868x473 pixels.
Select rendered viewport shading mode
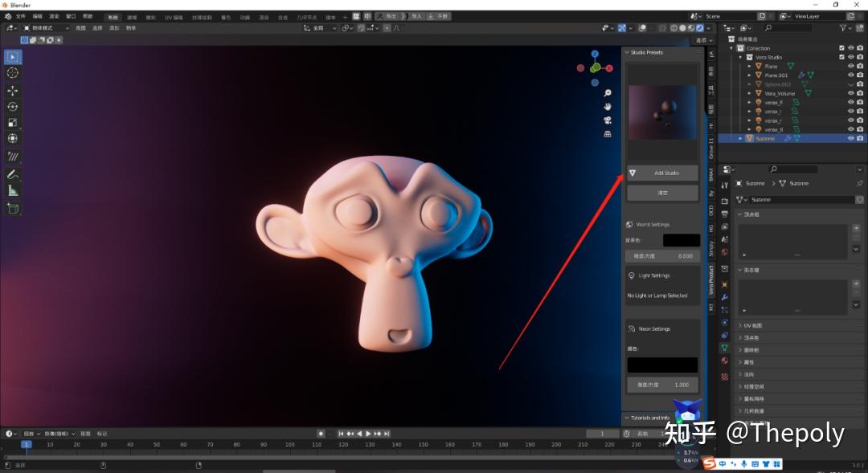coord(700,27)
